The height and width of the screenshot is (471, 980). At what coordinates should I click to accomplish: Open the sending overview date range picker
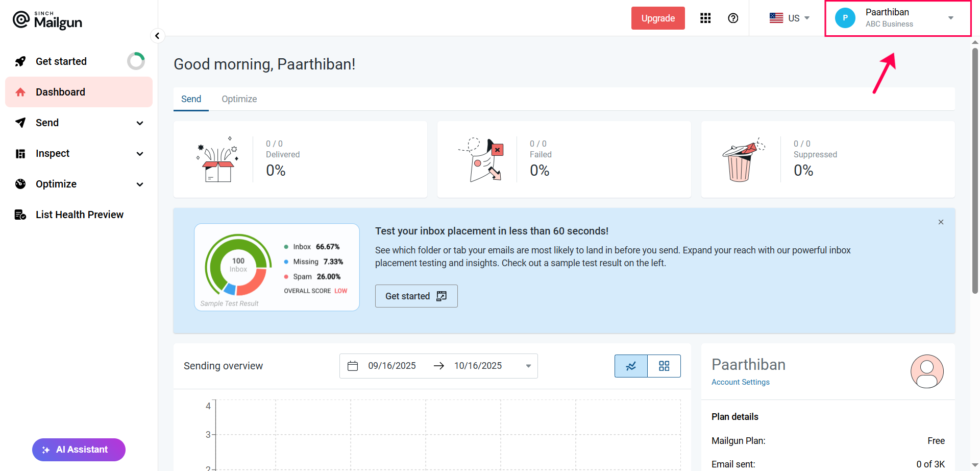(x=438, y=366)
